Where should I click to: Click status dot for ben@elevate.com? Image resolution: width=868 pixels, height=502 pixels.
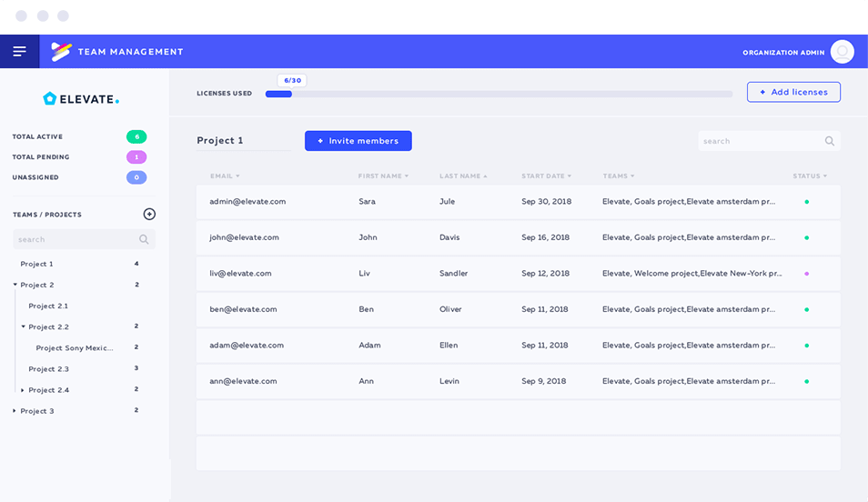coord(806,310)
